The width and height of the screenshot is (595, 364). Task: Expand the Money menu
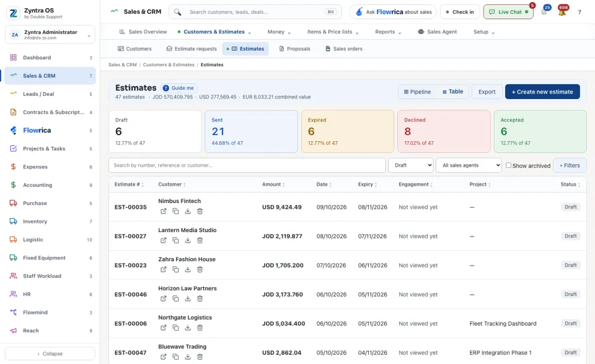point(279,32)
